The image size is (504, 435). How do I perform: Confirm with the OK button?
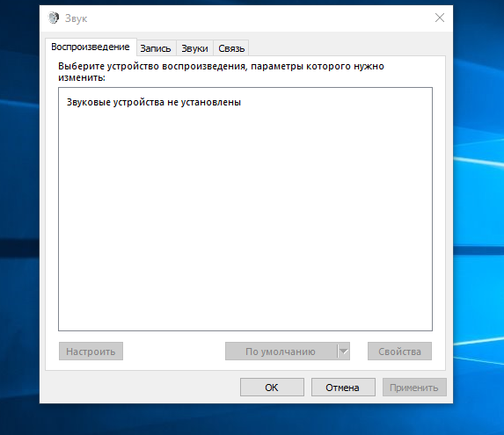pos(272,388)
